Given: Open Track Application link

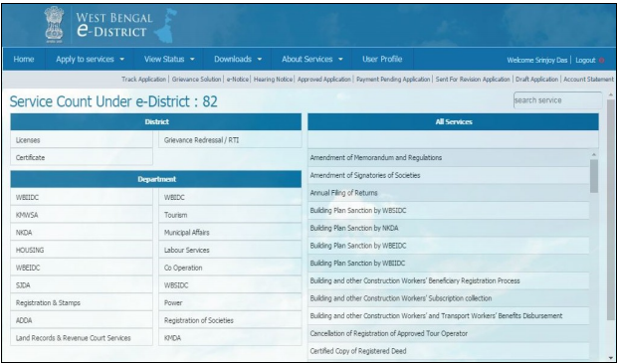Looking at the screenshot, I should tap(144, 80).
